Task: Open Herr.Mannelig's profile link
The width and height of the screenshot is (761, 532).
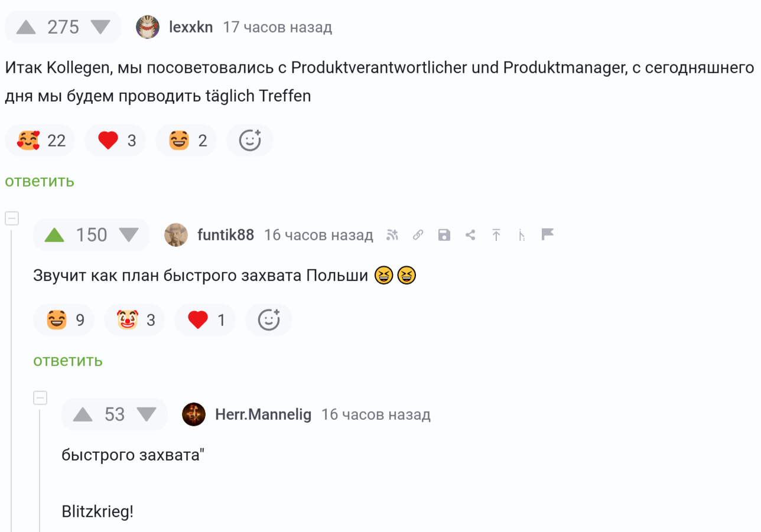Action: [x=263, y=414]
